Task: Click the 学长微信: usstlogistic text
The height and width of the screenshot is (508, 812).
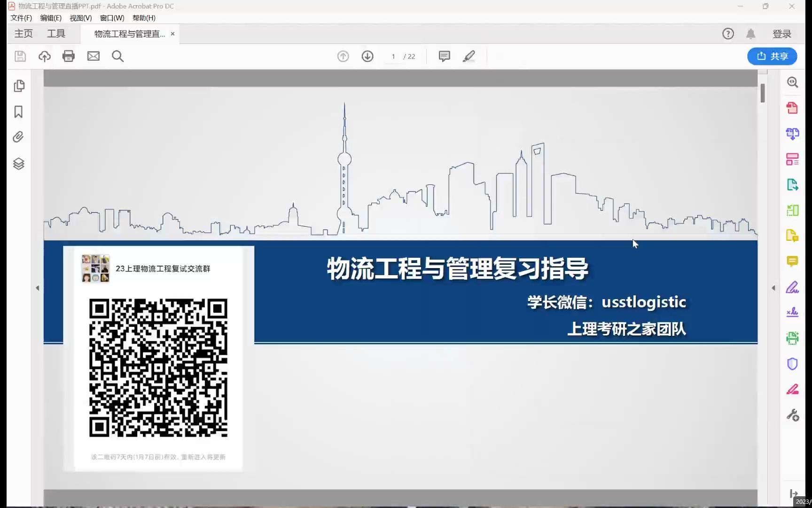Action: (607, 302)
